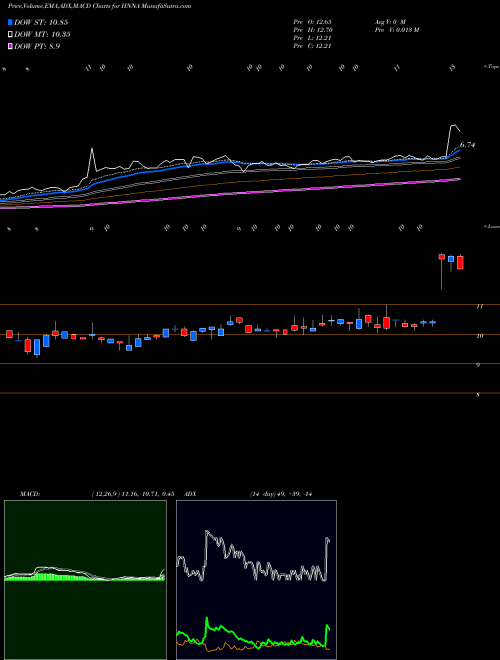Click the ADX '(14 day) 49, +39, -14' values

(x=281, y=494)
